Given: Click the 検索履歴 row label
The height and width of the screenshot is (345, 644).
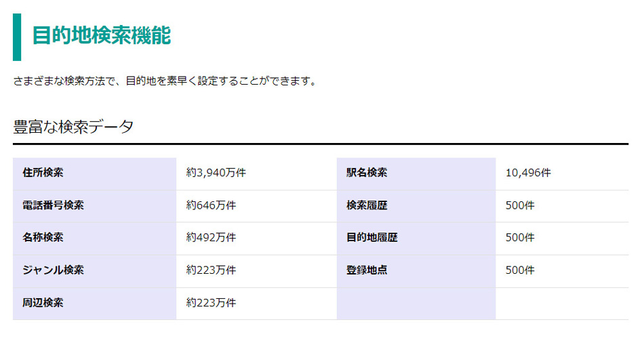Looking at the screenshot, I should [x=367, y=205].
